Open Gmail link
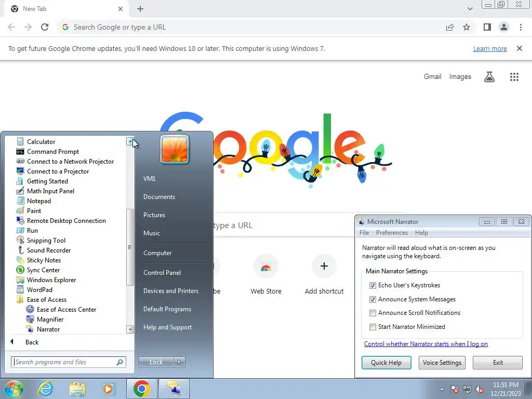Image resolution: width=532 pixels, height=399 pixels. click(x=432, y=77)
